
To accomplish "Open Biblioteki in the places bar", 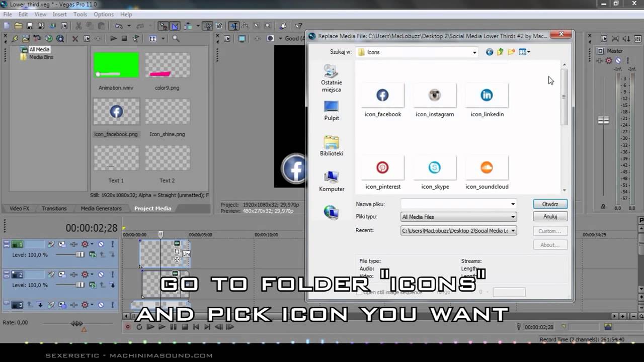I will click(332, 146).
